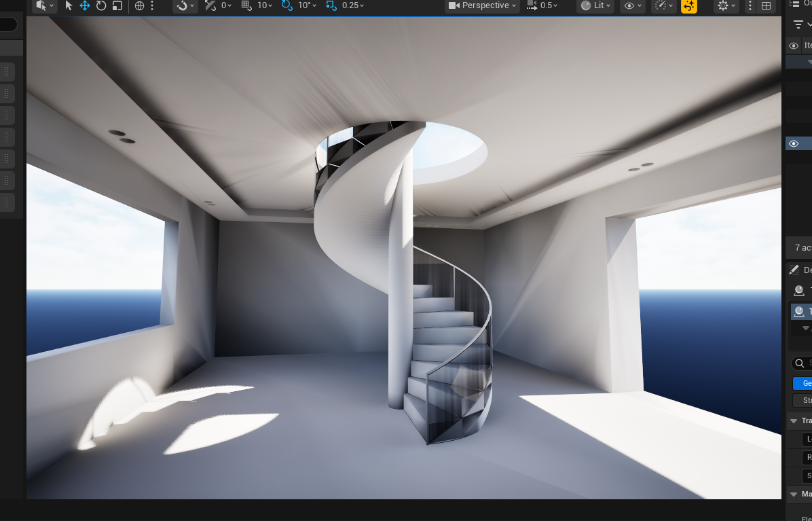812x521 pixels.
Task: Open the Perspective viewport type dropdown
Action: tap(482, 5)
